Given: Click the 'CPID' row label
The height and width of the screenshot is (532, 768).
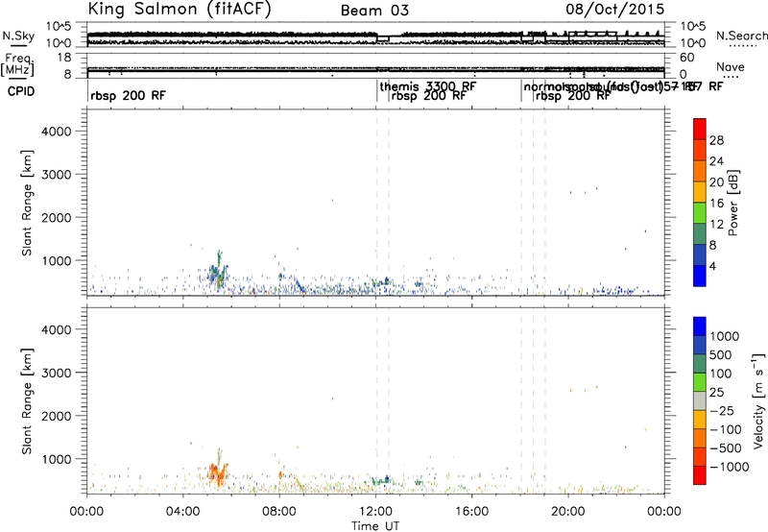Looking at the screenshot, I should click(21, 91).
